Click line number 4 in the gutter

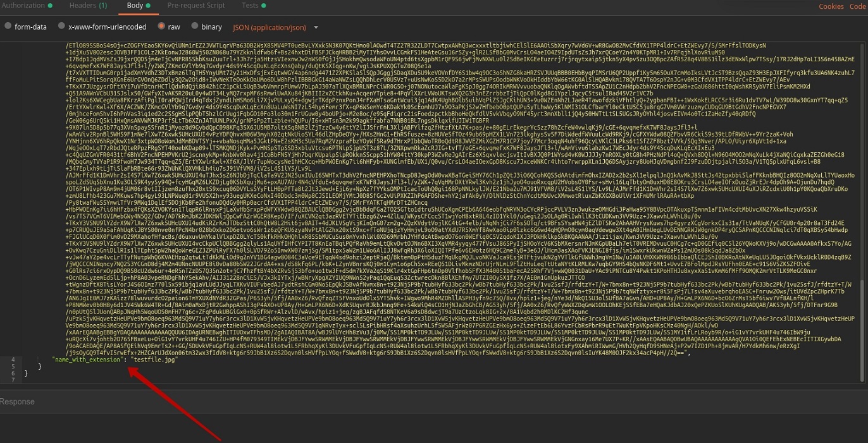[13, 360]
